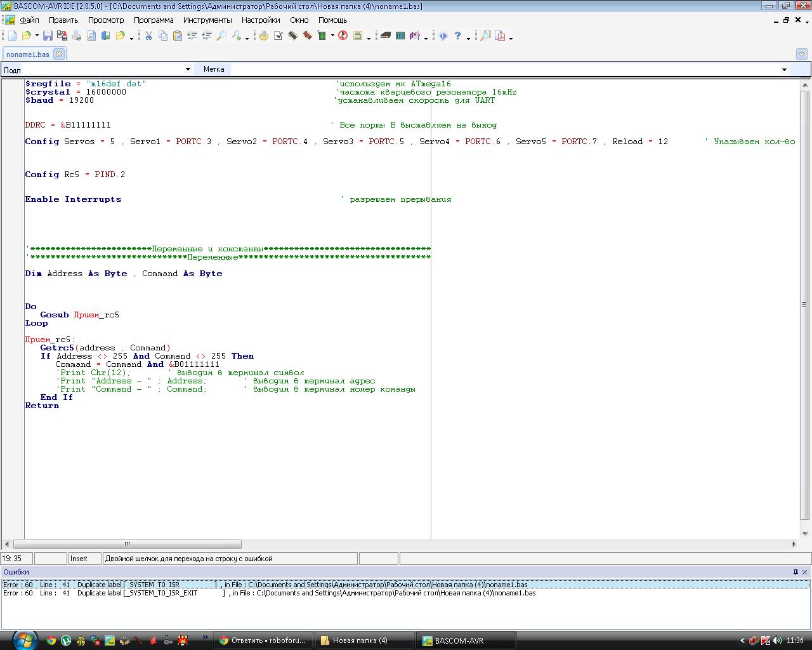Click the magnifier Find icon
The image size is (812, 650).
pyautogui.click(x=221, y=36)
